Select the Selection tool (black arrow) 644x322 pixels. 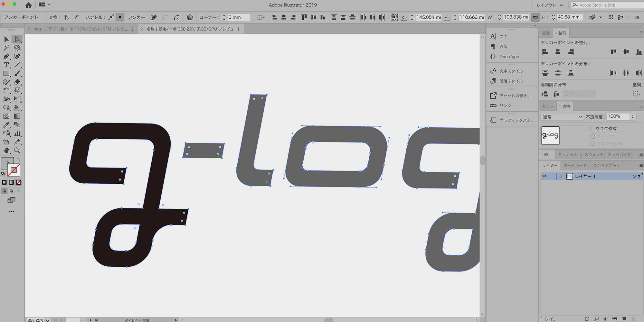point(6,39)
